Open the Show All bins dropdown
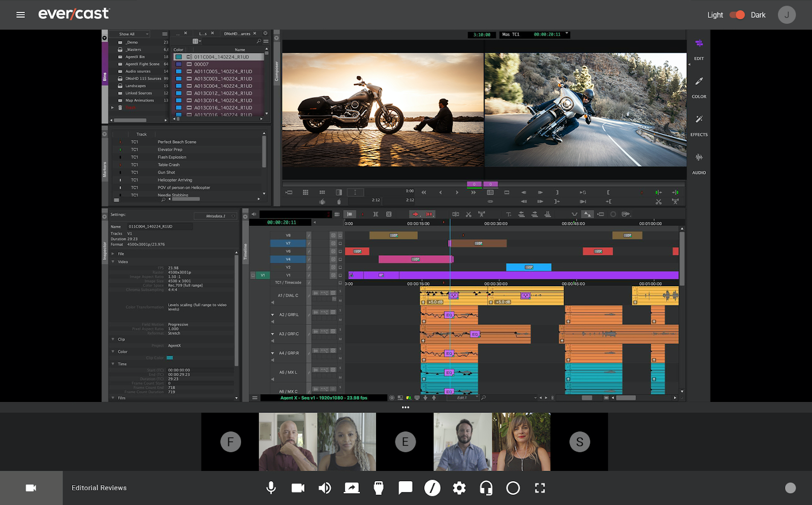This screenshot has width=812, height=505. pyautogui.click(x=133, y=34)
